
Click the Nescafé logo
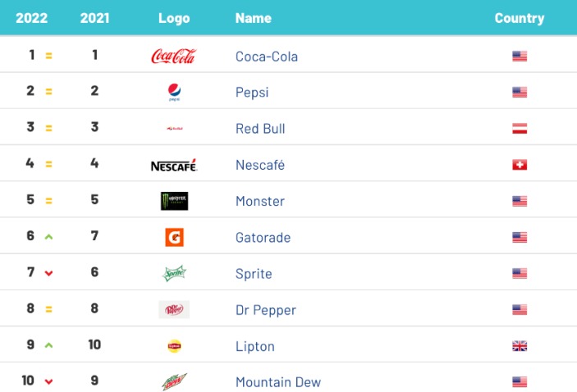(174, 165)
